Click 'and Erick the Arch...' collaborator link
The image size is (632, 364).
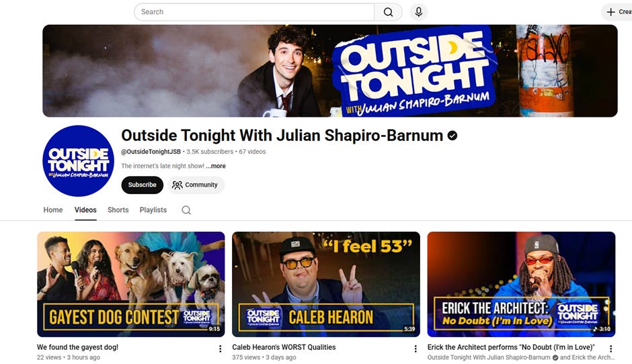tap(587, 357)
